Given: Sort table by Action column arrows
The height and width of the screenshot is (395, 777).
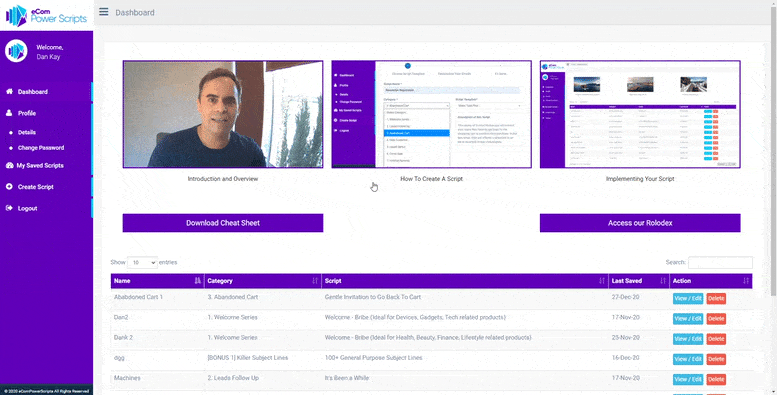Looking at the screenshot, I should (746, 281).
